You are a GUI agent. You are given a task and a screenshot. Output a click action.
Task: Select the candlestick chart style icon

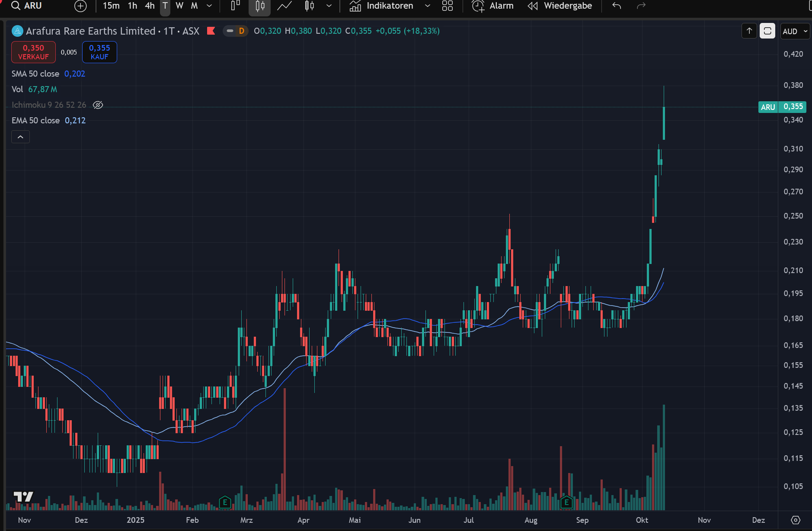[259, 6]
